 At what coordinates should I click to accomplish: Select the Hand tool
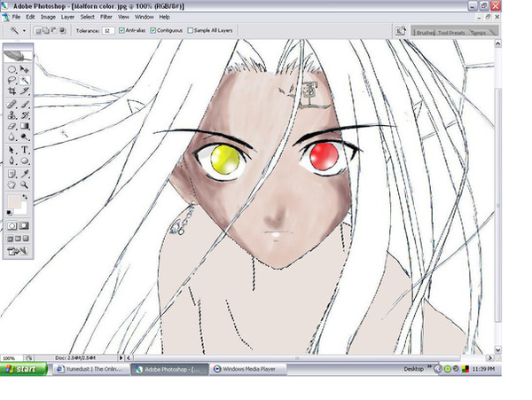tap(12, 184)
